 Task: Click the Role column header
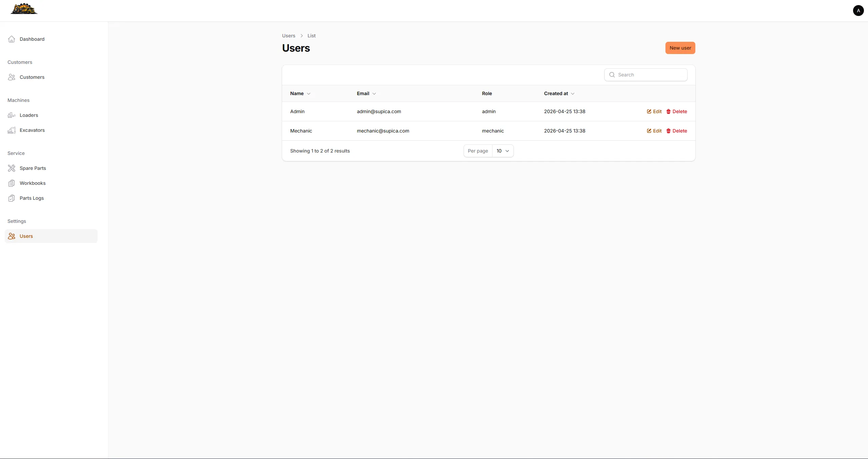[487, 93]
